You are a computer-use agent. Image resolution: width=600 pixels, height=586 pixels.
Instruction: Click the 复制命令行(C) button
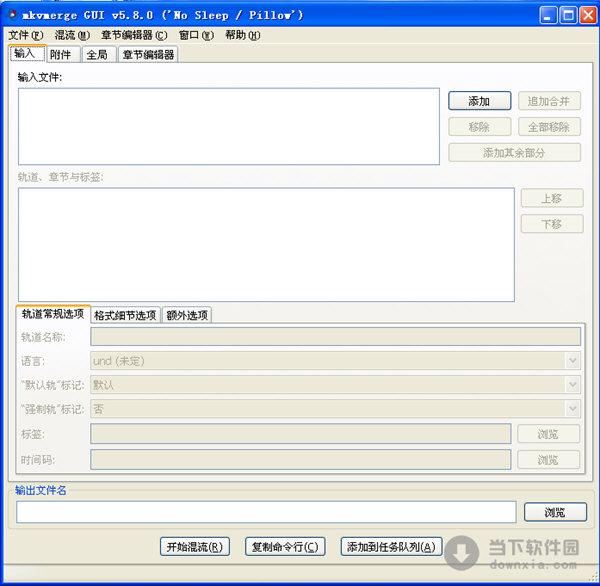285,547
